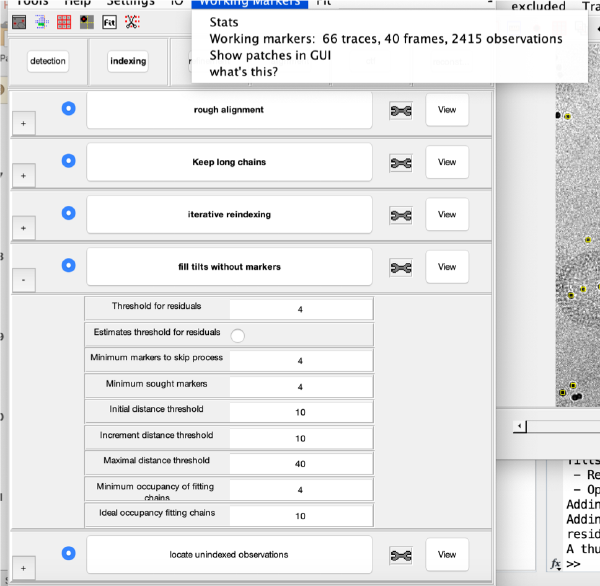
Task: Open settings wrench for fill tilts without markers
Action: coord(401,268)
